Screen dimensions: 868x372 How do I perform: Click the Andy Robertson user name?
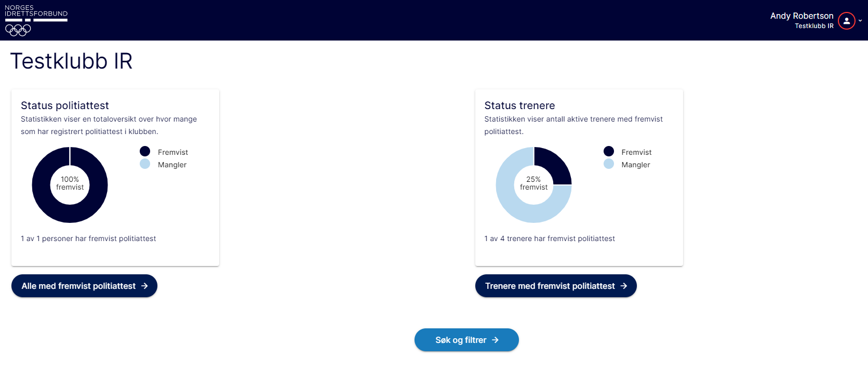(x=802, y=16)
